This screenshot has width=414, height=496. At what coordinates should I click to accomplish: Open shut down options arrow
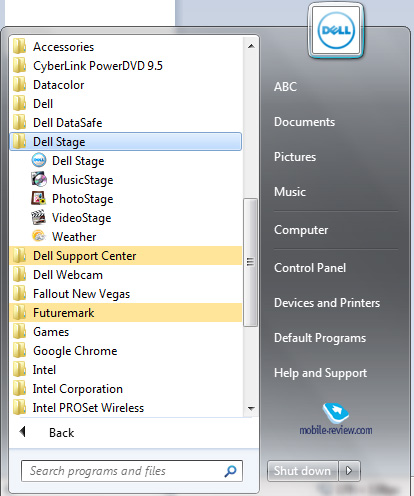[x=349, y=471]
